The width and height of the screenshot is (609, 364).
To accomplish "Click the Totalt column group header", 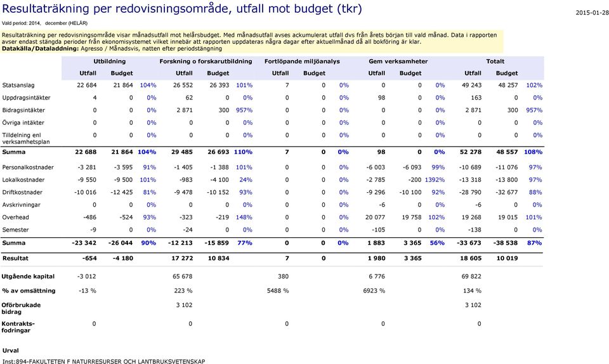I will 495,62.
